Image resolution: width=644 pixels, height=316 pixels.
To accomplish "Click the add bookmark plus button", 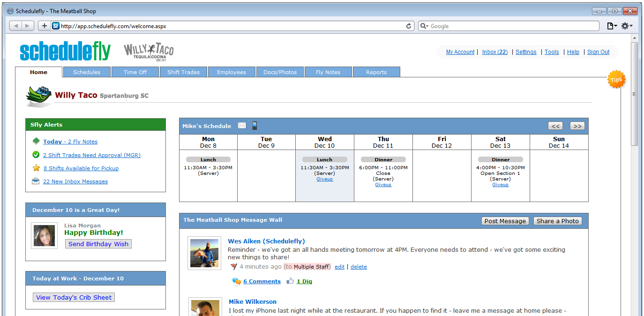I will (x=45, y=26).
